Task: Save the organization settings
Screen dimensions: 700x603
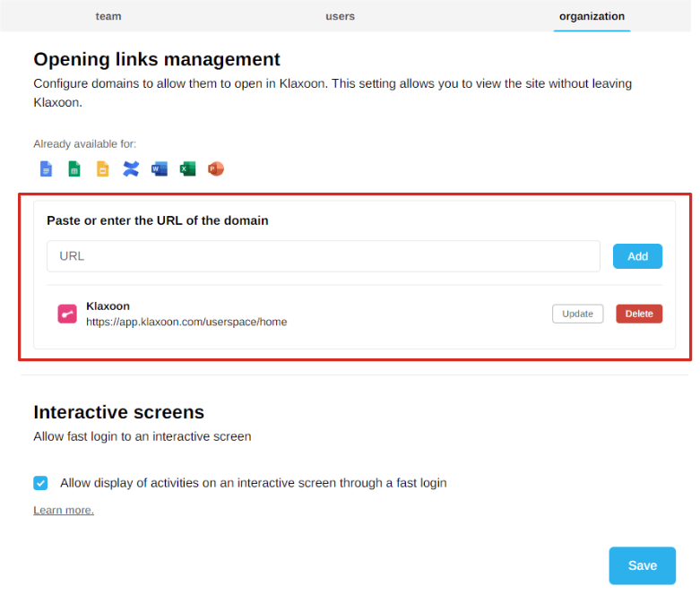Action: point(642,565)
